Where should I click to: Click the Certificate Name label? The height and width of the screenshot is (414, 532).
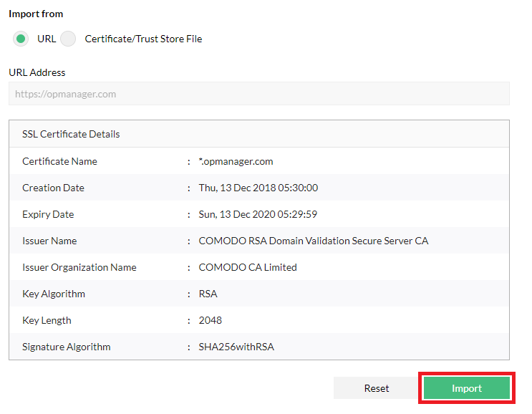59,161
